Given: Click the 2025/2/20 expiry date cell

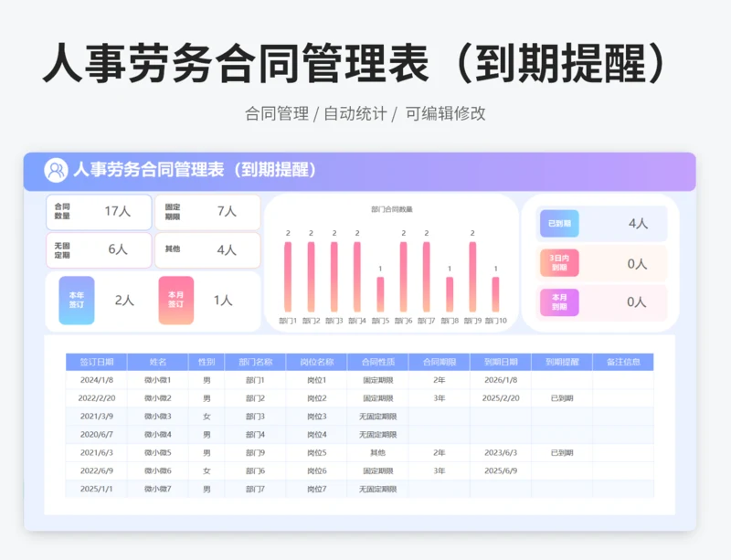Looking at the screenshot, I should pos(501,398).
